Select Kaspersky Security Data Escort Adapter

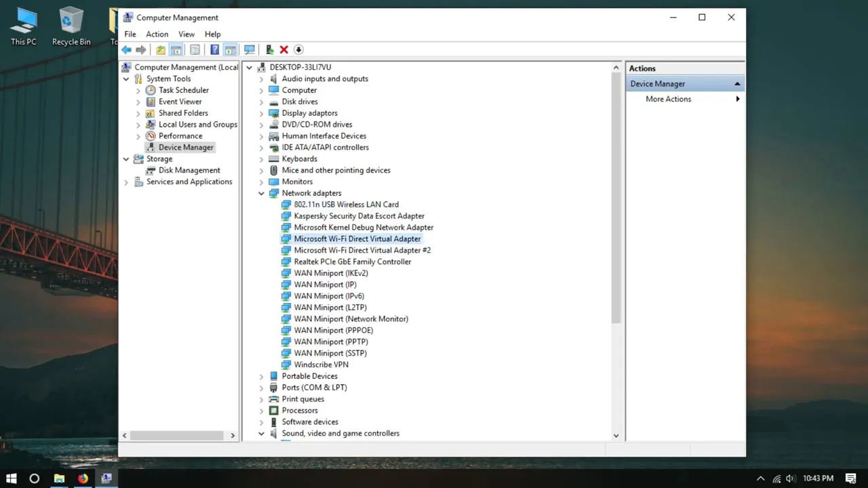(359, 216)
